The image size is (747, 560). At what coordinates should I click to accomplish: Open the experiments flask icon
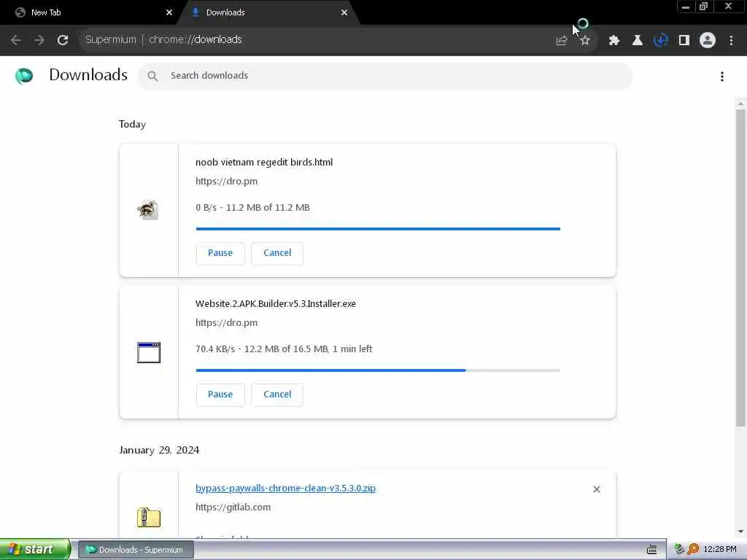click(x=637, y=41)
